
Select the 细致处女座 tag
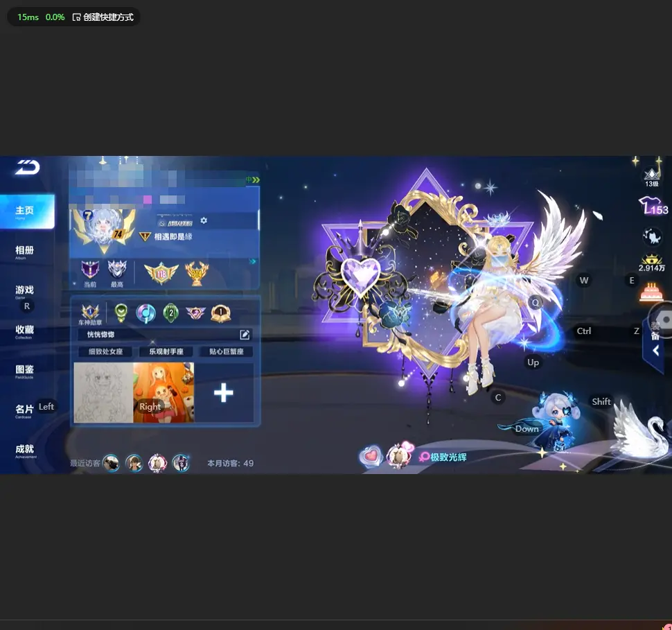click(x=105, y=351)
